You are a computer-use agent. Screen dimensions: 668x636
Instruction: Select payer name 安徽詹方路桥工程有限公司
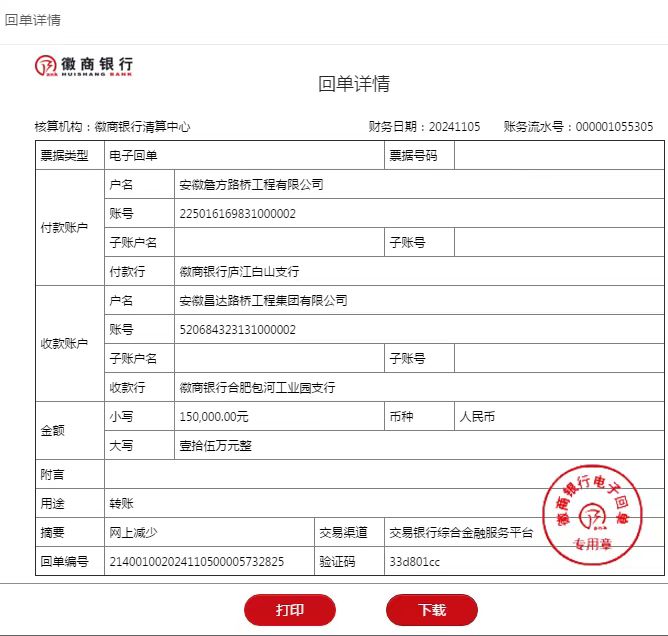251,185
